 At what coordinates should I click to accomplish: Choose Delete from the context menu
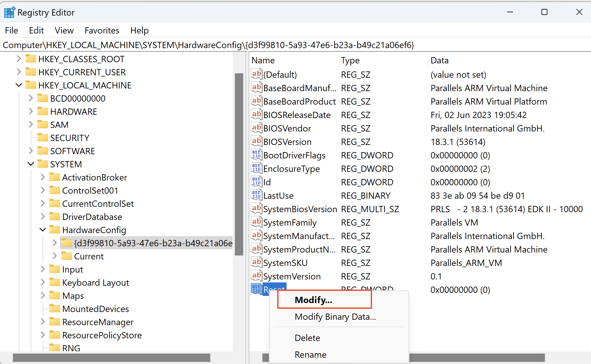pyautogui.click(x=307, y=338)
